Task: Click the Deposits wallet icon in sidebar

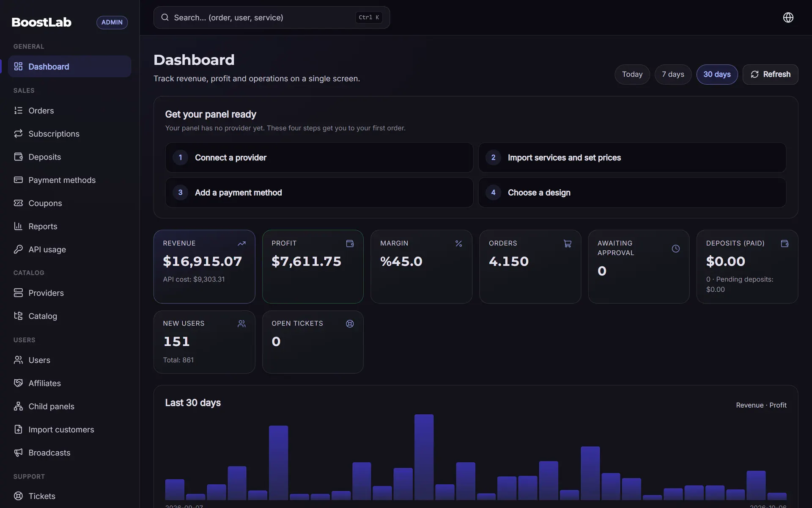Action: [18, 157]
